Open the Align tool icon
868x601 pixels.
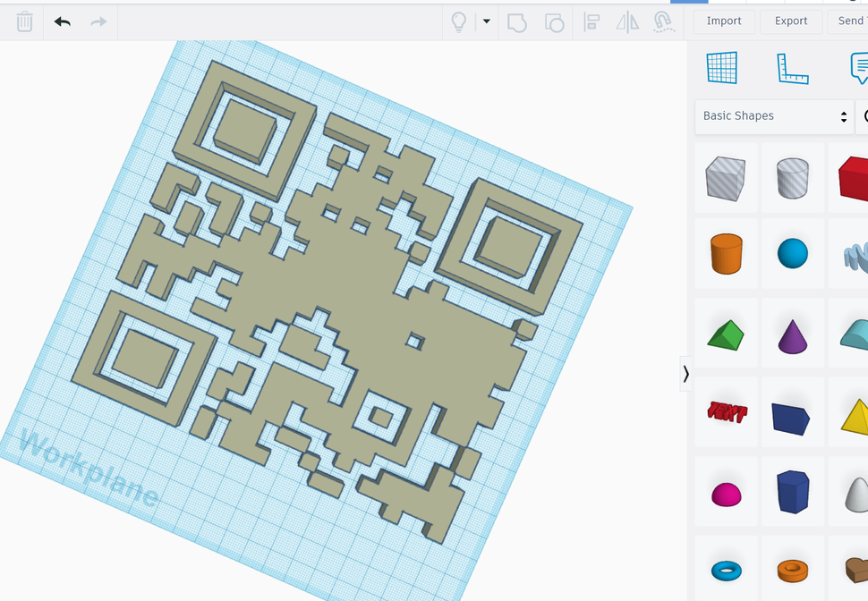coord(591,21)
